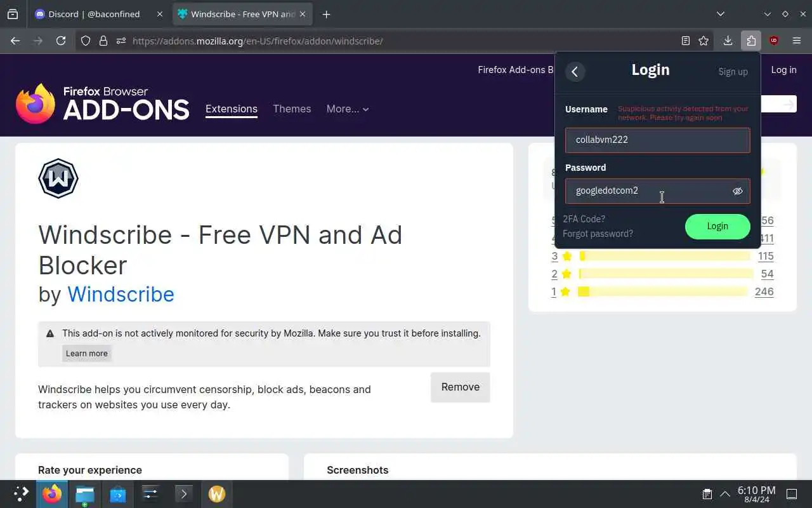Open clipboard icon in system tray
The width and height of the screenshot is (812, 508).
click(x=707, y=494)
